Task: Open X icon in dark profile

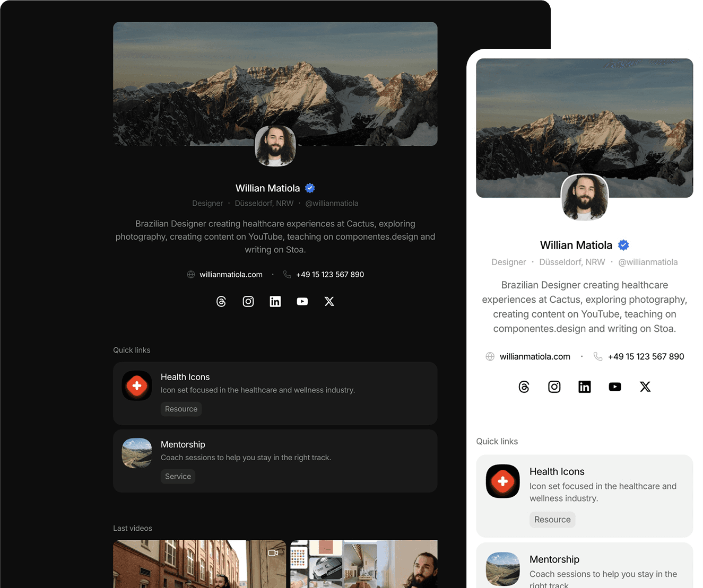Action: 329,302
